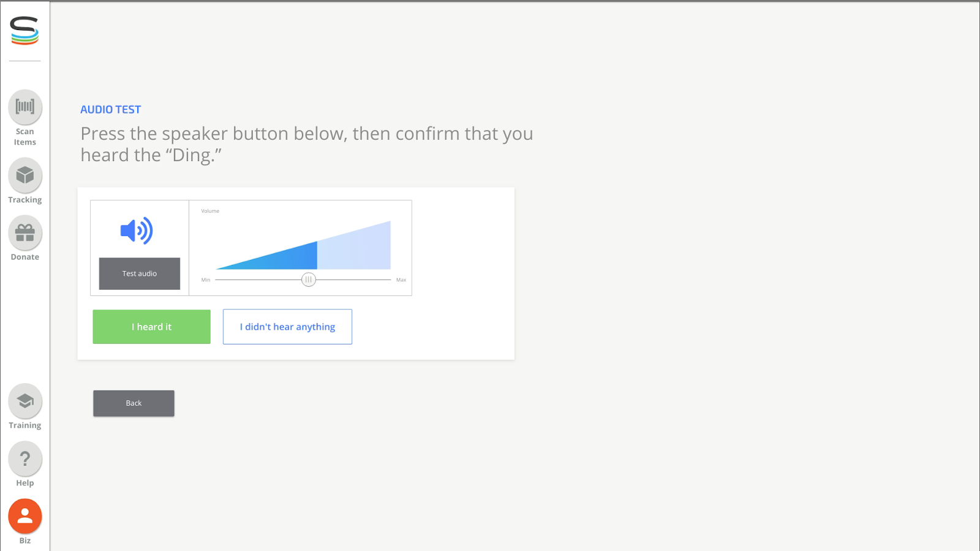The width and height of the screenshot is (980, 551).
Task: Click the AUDIO TEST heading
Action: [111, 110]
